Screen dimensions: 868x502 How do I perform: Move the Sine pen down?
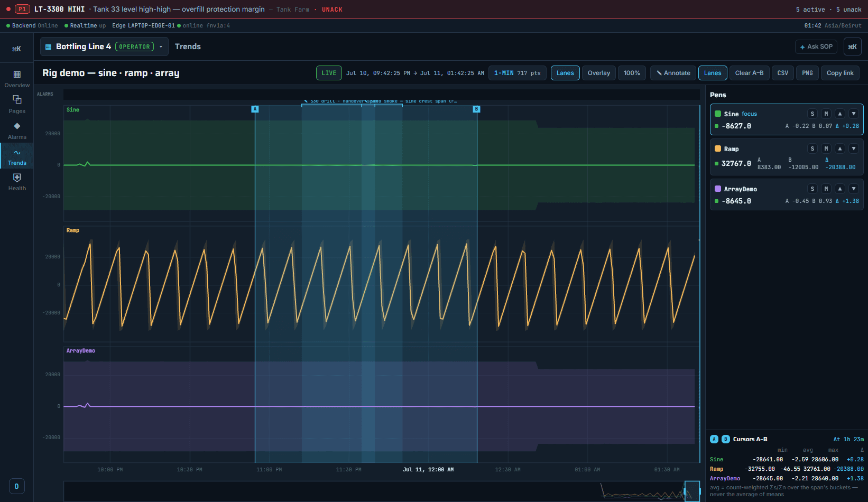(854, 114)
